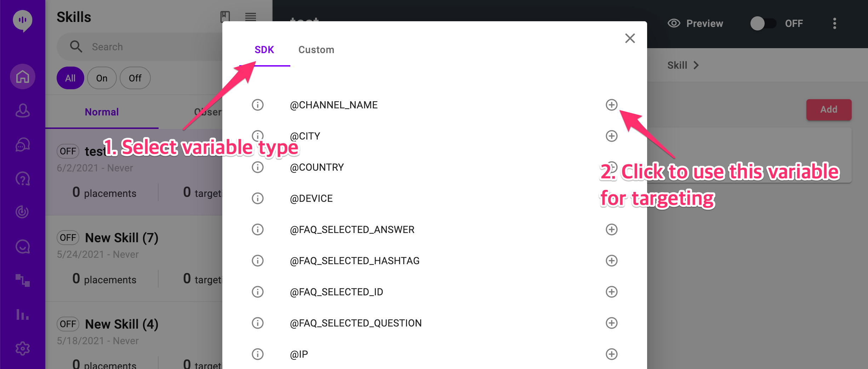Click the @COUNTRY variable name
This screenshot has height=369, width=868.
pyautogui.click(x=317, y=167)
